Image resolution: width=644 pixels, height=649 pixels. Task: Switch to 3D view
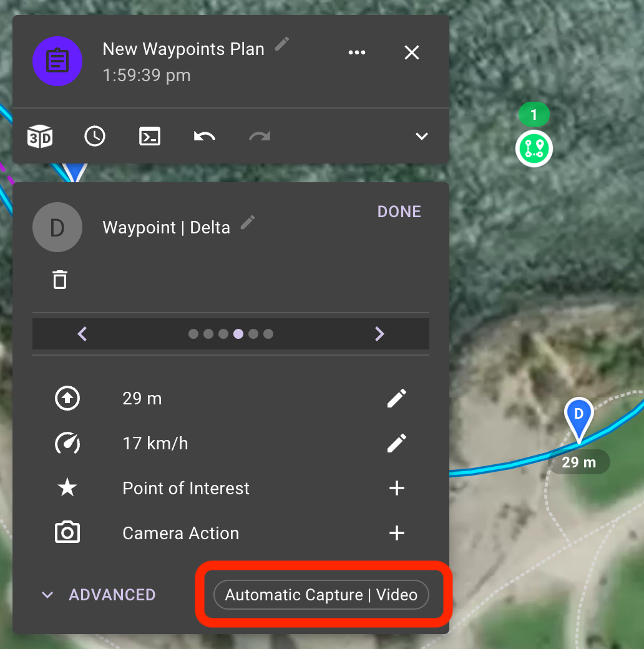point(40,136)
